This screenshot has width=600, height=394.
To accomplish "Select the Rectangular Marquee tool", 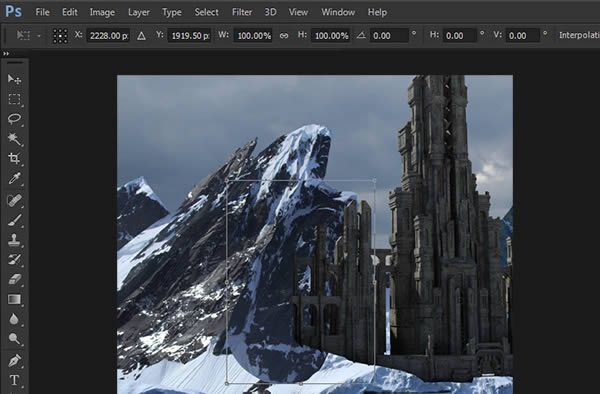I will [14, 99].
